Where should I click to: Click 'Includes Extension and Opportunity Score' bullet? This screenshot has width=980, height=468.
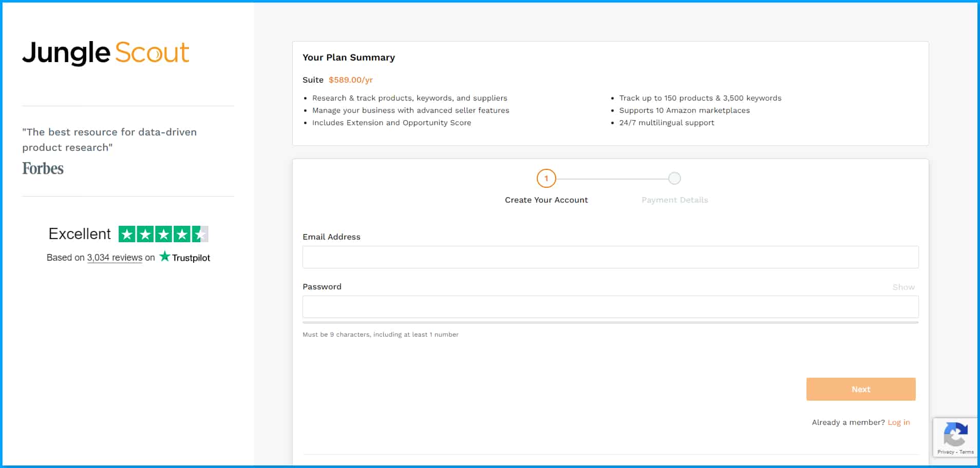tap(391, 123)
